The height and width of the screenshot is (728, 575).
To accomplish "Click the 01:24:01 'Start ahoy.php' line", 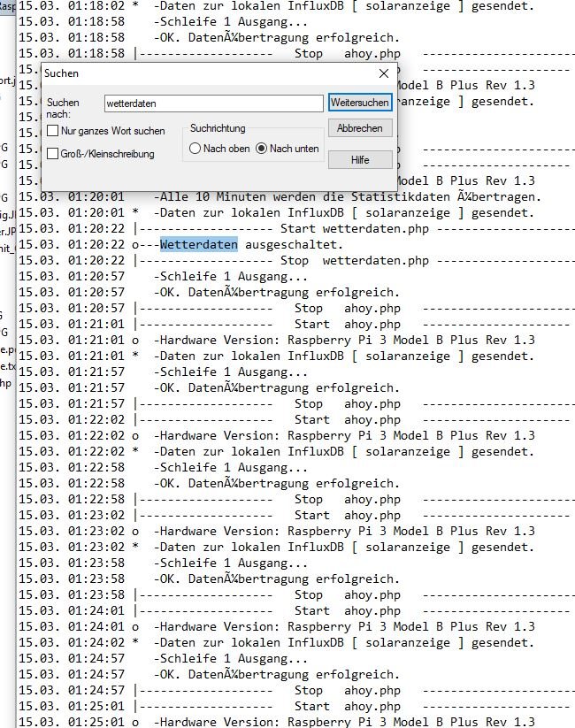I will [347, 610].
